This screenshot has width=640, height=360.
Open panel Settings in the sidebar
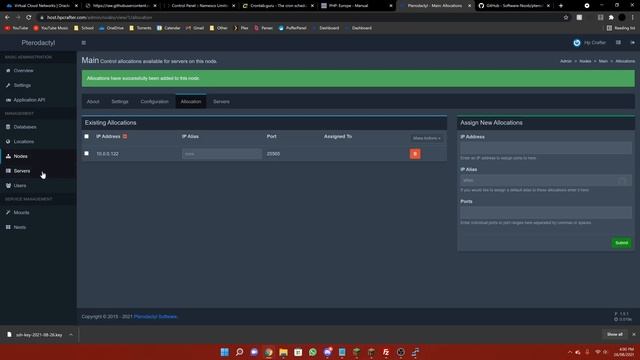22,85
